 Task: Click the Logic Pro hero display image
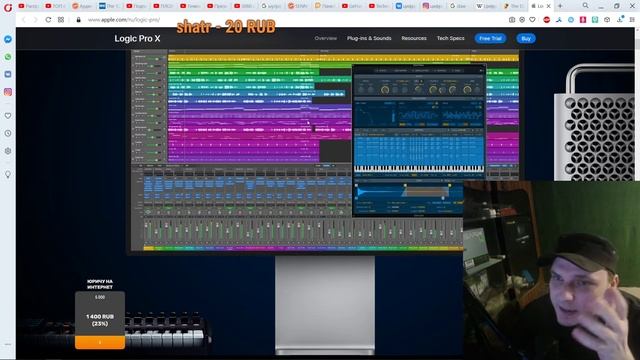pos(324,151)
